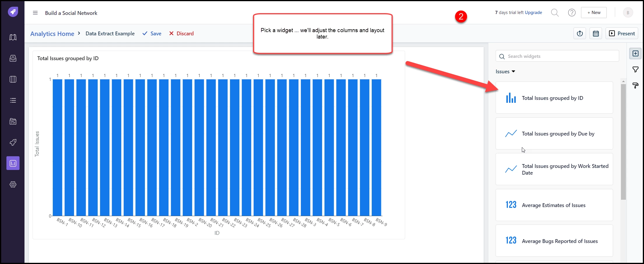Click line icon of Work Started Date widget

(511, 169)
